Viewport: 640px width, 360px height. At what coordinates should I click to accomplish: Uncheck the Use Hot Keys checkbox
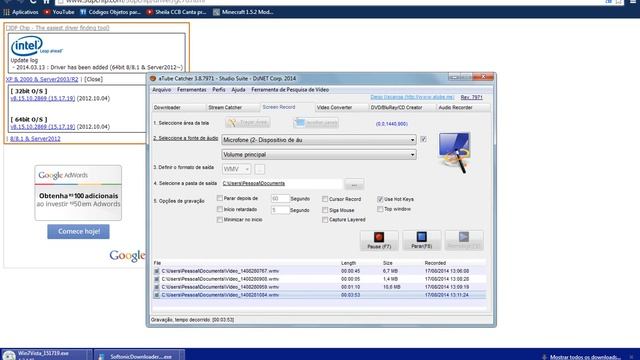pyautogui.click(x=380, y=199)
